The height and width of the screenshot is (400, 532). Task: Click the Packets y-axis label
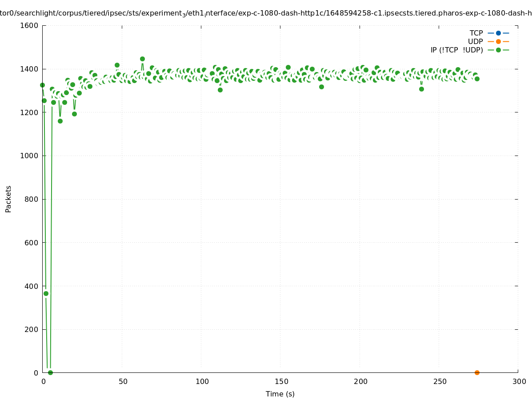pos(8,199)
